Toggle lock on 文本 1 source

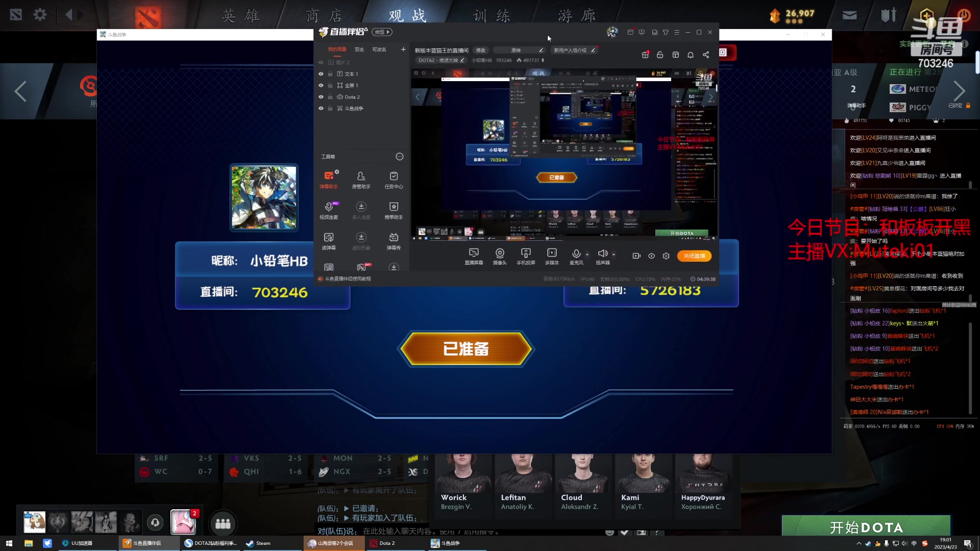point(330,74)
